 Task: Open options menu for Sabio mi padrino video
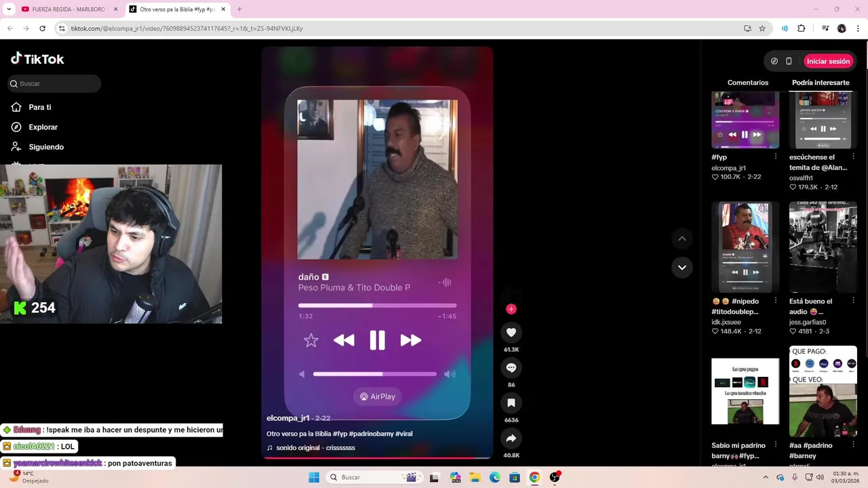click(776, 445)
